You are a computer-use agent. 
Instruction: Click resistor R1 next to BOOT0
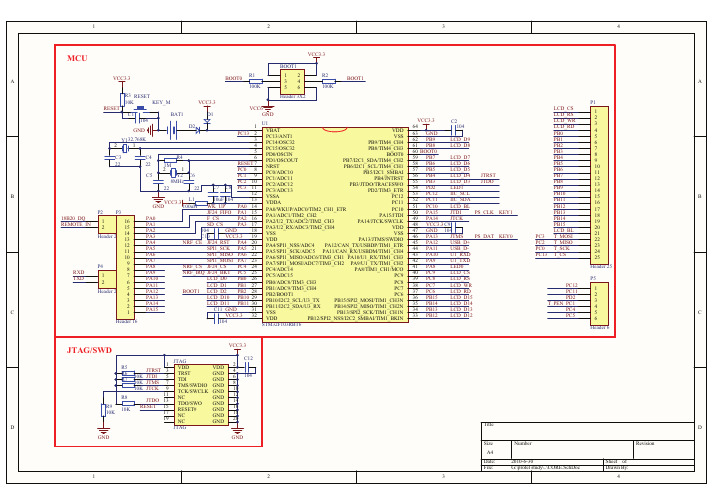click(x=256, y=81)
